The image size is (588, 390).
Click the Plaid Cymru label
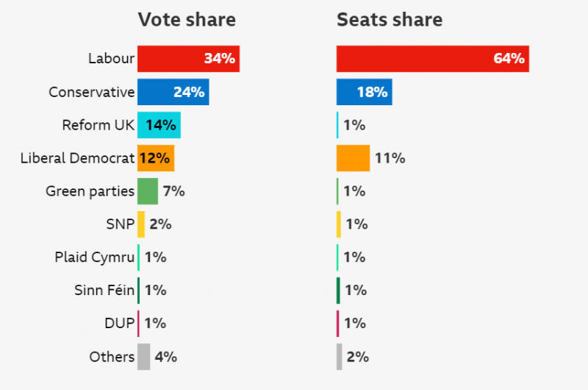click(95, 258)
